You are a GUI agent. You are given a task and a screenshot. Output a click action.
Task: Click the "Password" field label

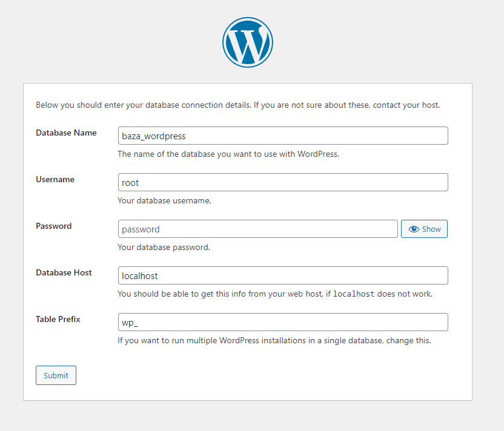54,226
